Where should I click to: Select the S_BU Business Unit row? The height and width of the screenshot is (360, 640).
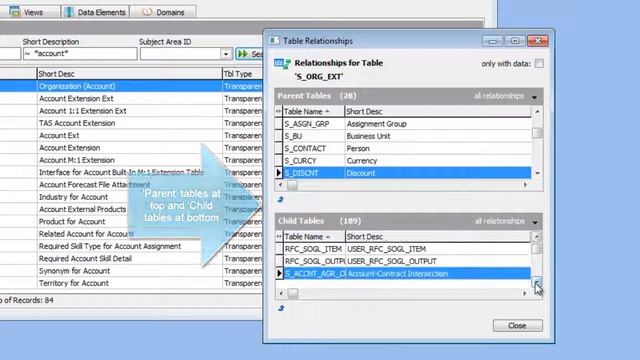pyautogui.click(x=403, y=136)
